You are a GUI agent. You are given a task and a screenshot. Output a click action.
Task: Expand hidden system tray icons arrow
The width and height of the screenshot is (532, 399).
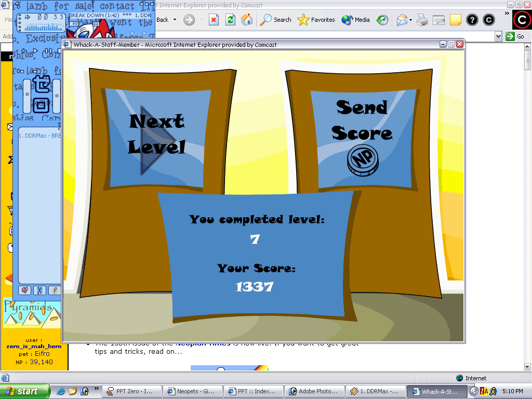click(x=474, y=391)
